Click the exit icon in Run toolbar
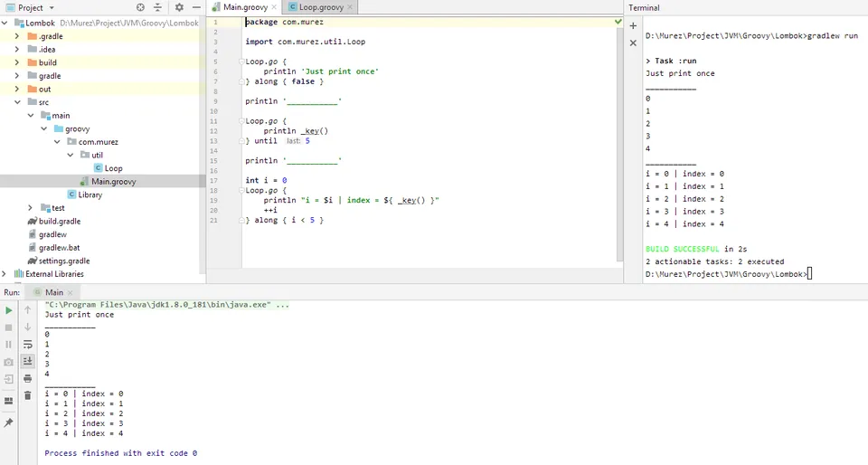This screenshot has height=465, width=868. click(x=8, y=379)
